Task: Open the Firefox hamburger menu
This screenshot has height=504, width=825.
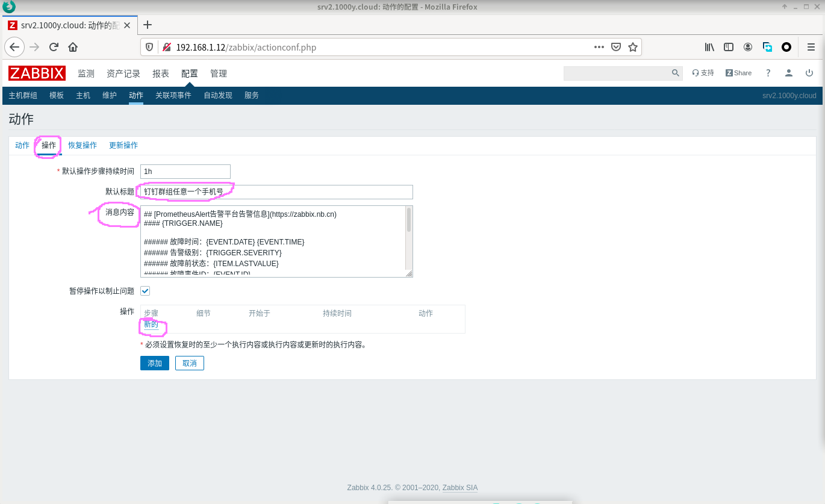Action: click(x=811, y=47)
